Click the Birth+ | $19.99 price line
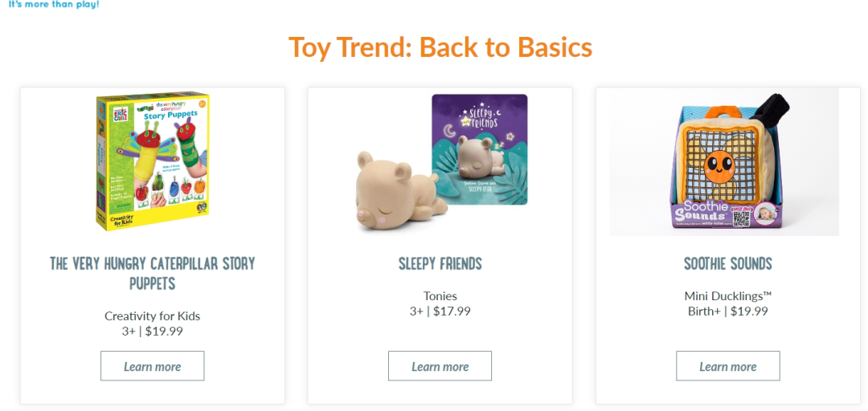 point(727,311)
